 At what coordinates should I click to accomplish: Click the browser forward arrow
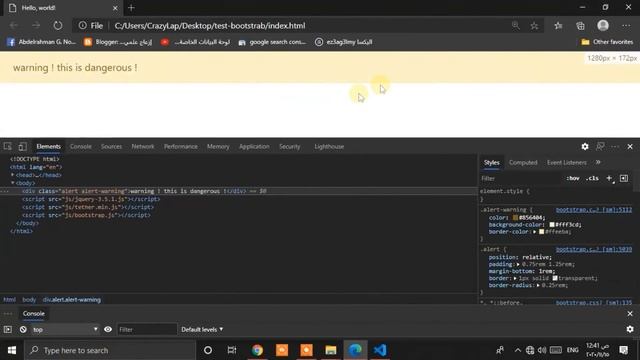coord(36,25)
